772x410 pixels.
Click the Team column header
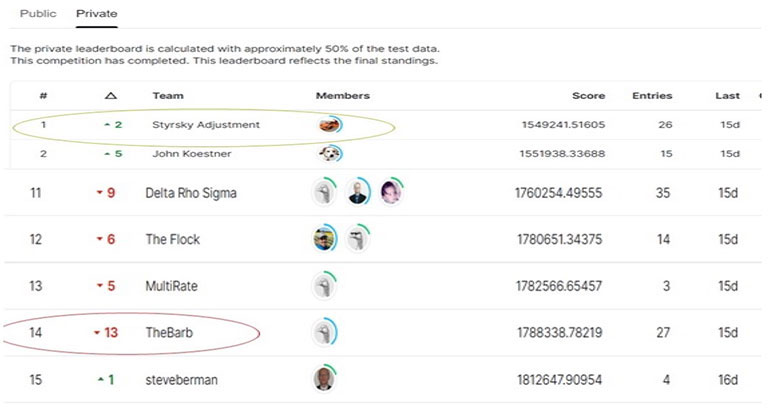pyautogui.click(x=168, y=96)
